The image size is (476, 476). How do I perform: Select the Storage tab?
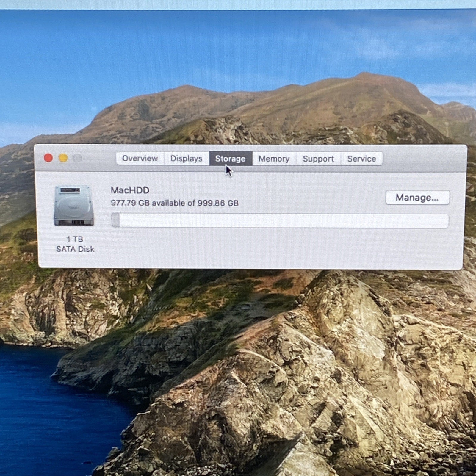[x=231, y=159]
